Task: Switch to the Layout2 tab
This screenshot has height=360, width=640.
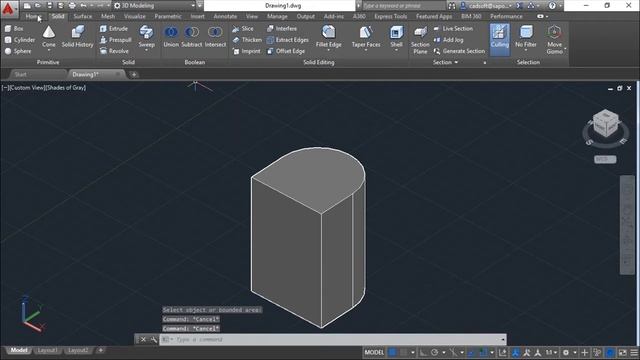Action: pyautogui.click(x=78, y=350)
